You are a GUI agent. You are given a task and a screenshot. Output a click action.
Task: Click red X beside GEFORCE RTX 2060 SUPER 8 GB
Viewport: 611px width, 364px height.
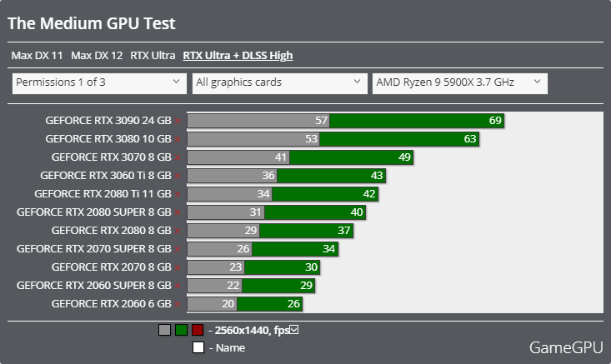(x=178, y=286)
